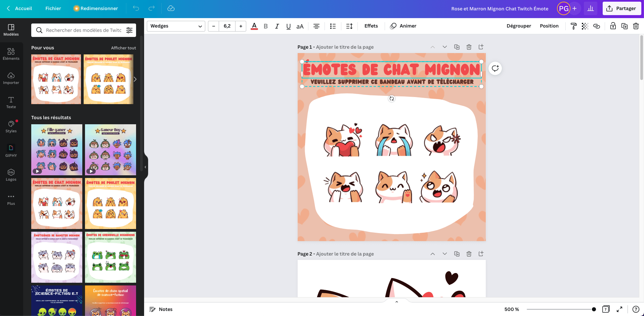The width and height of the screenshot is (644, 316).
Task: Open the search filters icon
Action: tap(129, 30)
